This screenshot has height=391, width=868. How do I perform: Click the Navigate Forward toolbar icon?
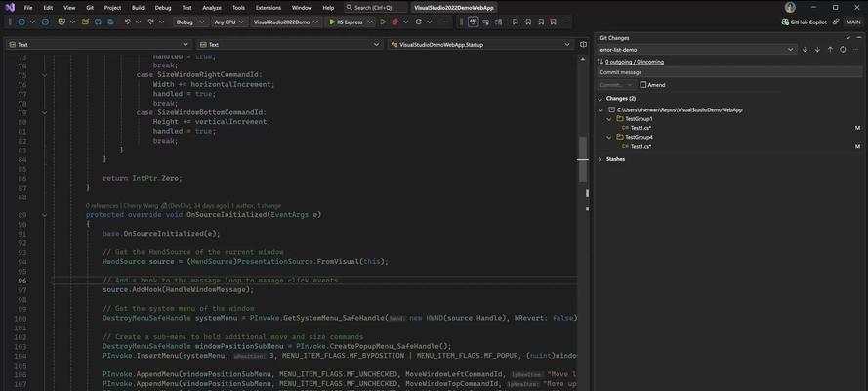[46, 22]
